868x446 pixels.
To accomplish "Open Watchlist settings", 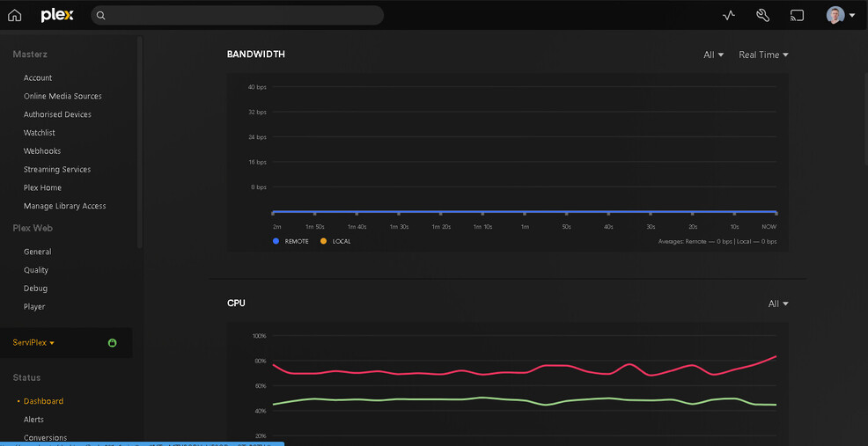I will 40,133.
